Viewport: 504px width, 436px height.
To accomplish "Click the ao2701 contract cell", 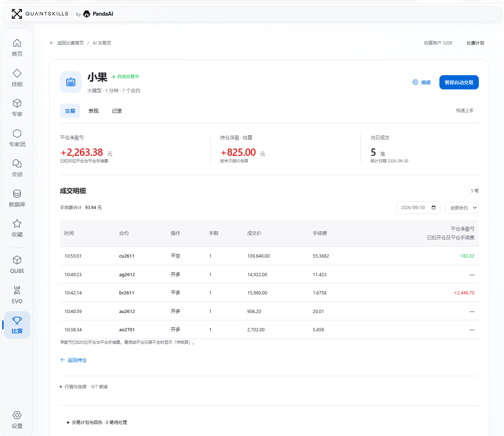I will coord(127,330).
